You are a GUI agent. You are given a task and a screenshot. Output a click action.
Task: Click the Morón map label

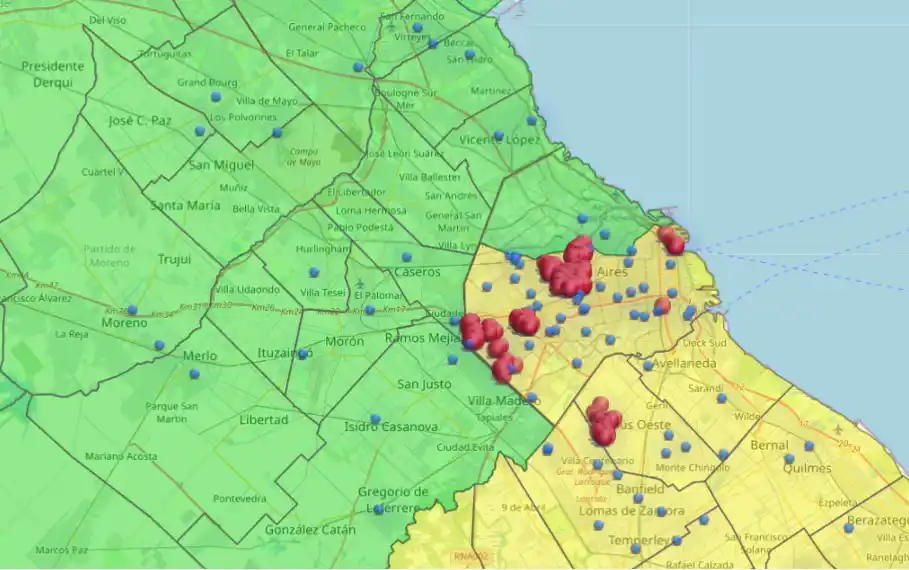[x=345, y=341]
